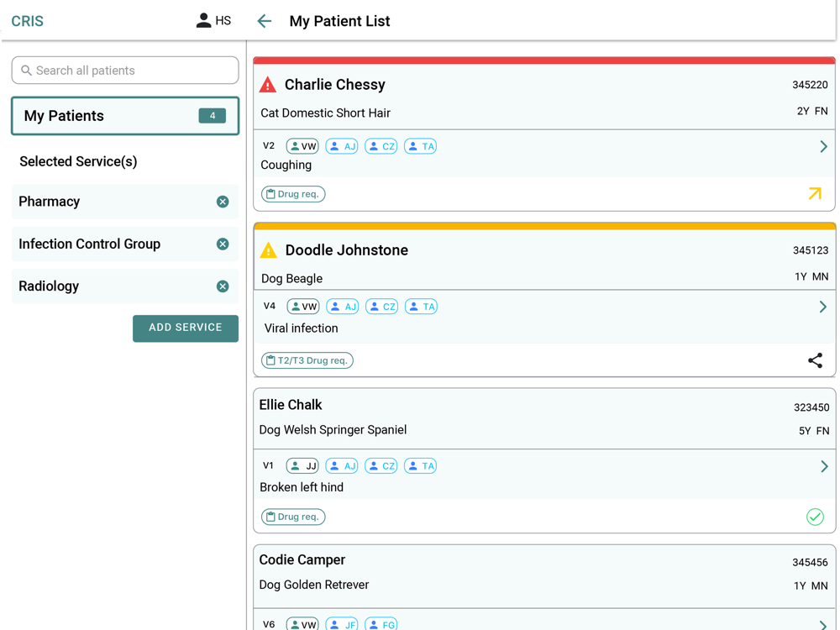
Task: Click the green checkmark on Ellie Chalk's card
Action: (x=815, y=517)
